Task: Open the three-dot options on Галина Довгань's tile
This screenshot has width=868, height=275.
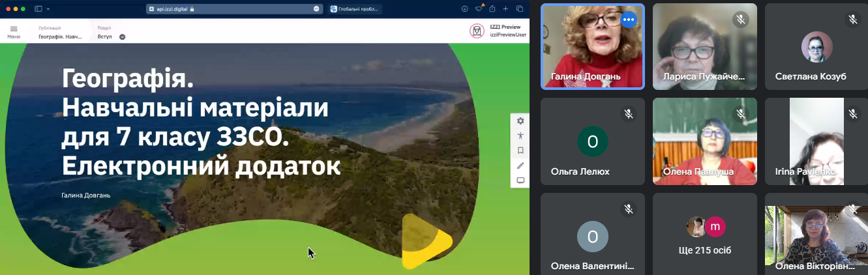Action: [629, 20]
